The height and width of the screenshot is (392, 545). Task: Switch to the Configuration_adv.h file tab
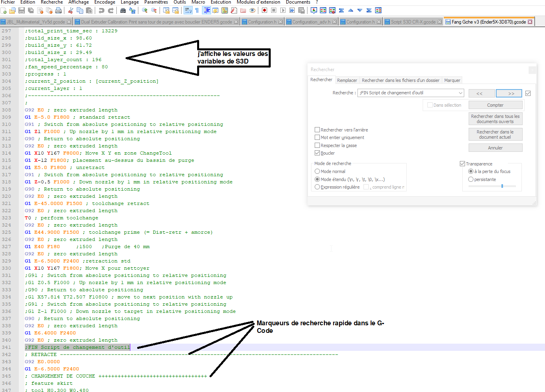(311, 22)
